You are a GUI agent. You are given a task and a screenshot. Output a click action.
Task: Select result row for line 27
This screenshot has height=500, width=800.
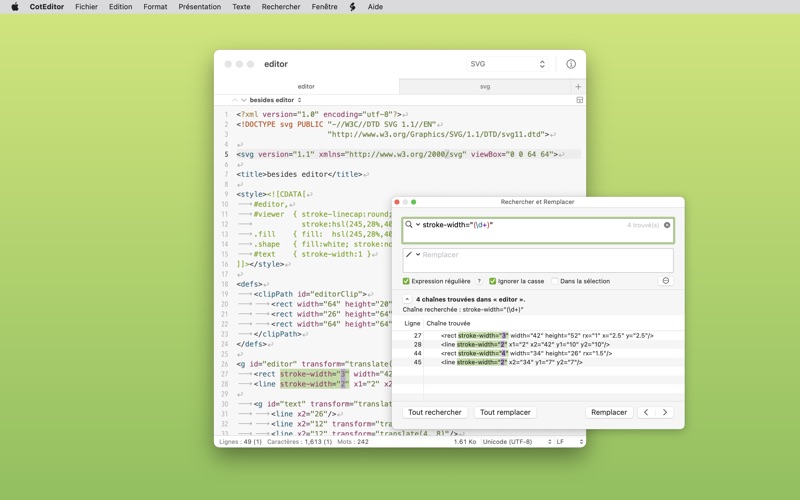[538, 336]
